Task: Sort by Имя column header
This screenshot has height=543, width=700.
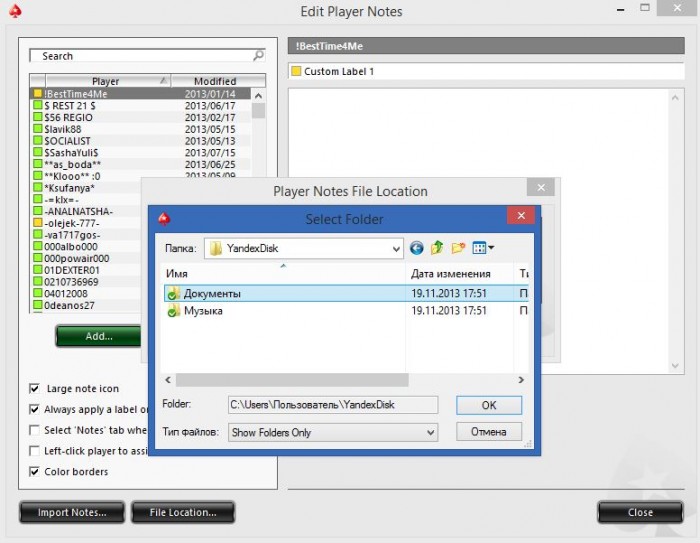Action: 283,273
